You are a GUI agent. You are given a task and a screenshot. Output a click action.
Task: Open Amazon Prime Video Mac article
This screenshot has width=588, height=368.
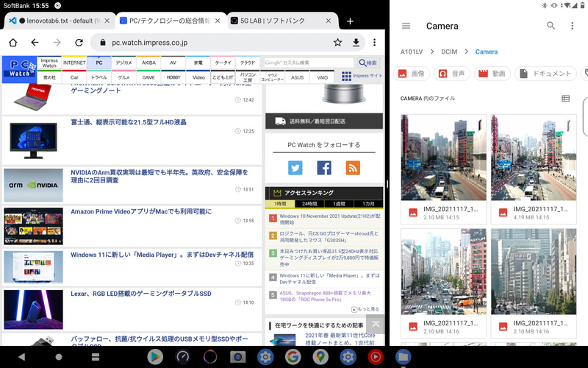pyautogui.click(x=141, y=211)
